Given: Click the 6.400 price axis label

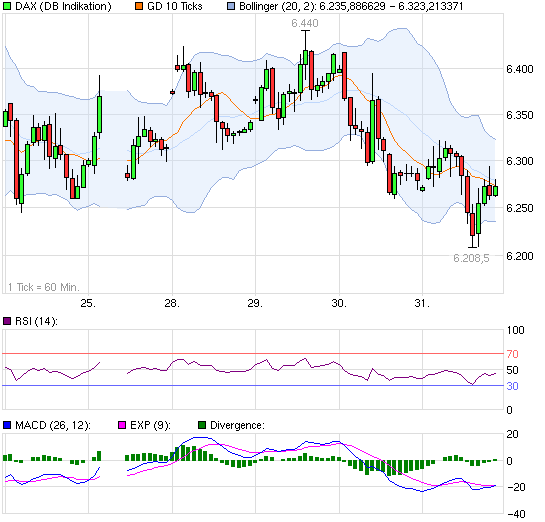Looking at the screenshot, I should 520,69.
